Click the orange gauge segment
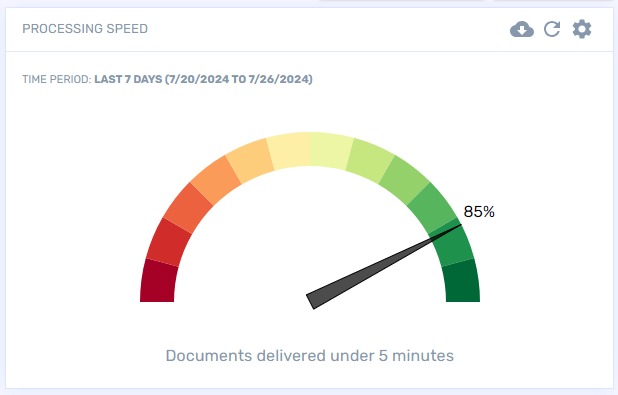 click(x=216, y=180)
